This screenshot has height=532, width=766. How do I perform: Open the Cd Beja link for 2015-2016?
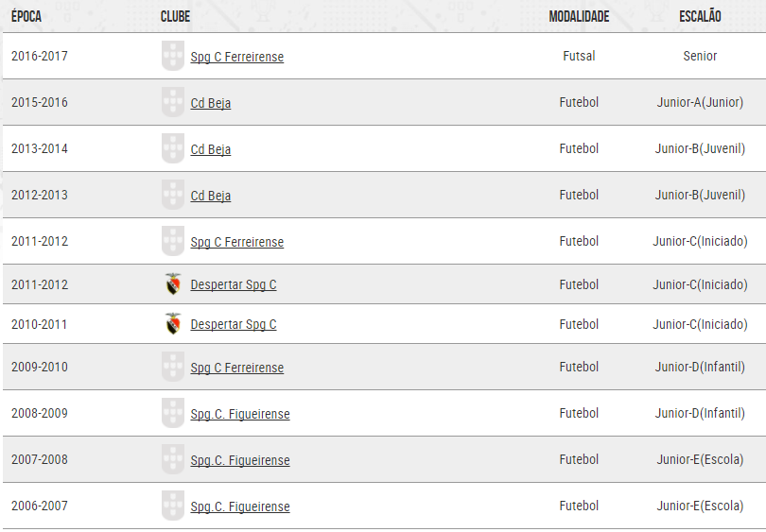pyautogui.click(x=210, y=103)
